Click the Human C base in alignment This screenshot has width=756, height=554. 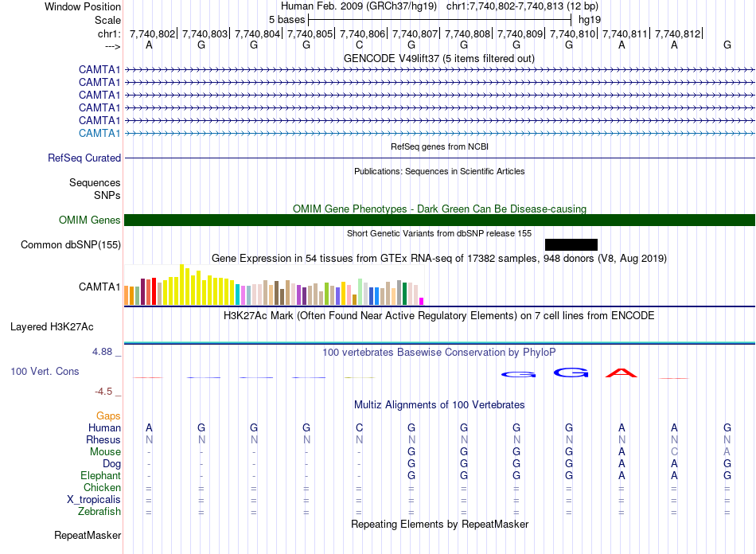(x=359, y=427)
